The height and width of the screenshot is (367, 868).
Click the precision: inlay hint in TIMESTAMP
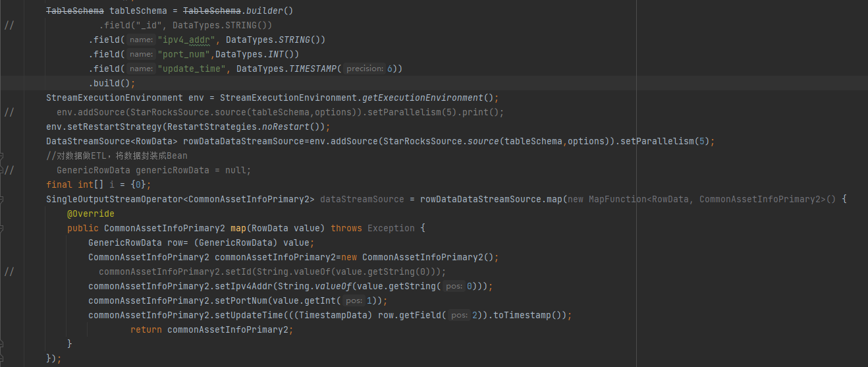click(x=365, y=69)
